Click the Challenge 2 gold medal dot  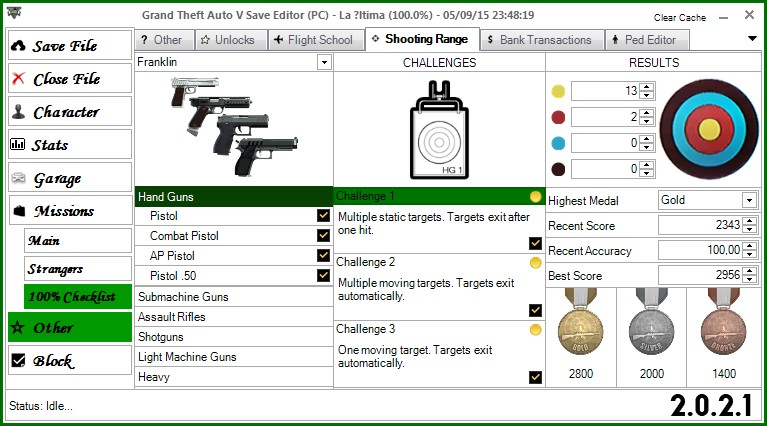pos(536,263)
